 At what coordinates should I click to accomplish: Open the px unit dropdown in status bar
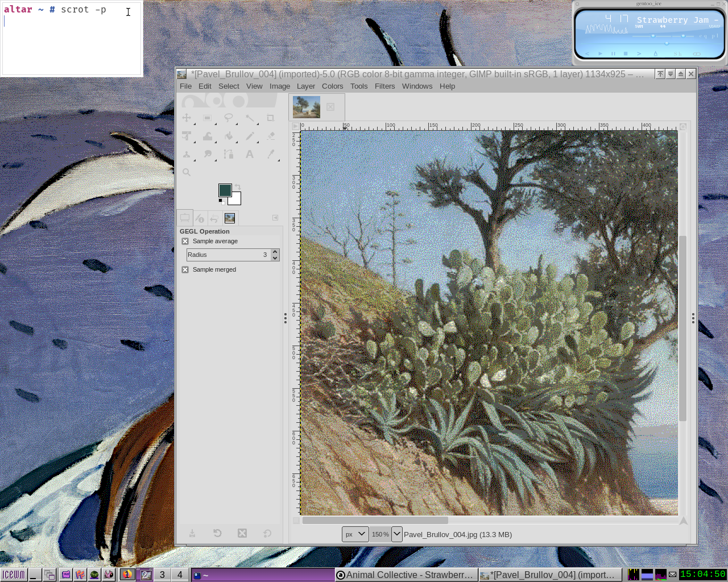coord(355,534)
